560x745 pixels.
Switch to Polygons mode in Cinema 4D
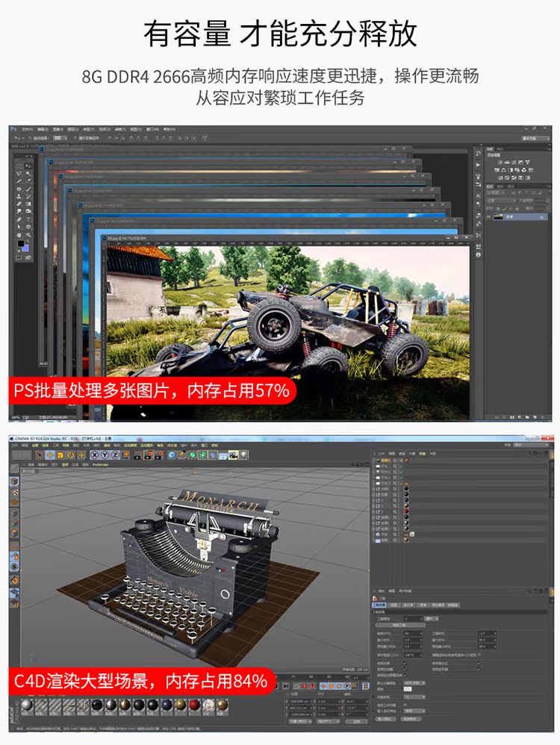point(14,533)
